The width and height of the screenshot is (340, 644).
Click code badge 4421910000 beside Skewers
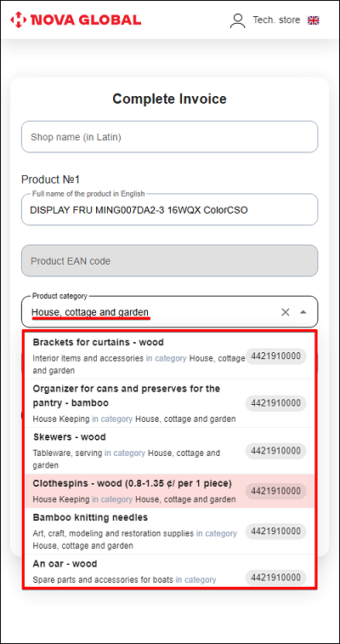pos(276,451)
